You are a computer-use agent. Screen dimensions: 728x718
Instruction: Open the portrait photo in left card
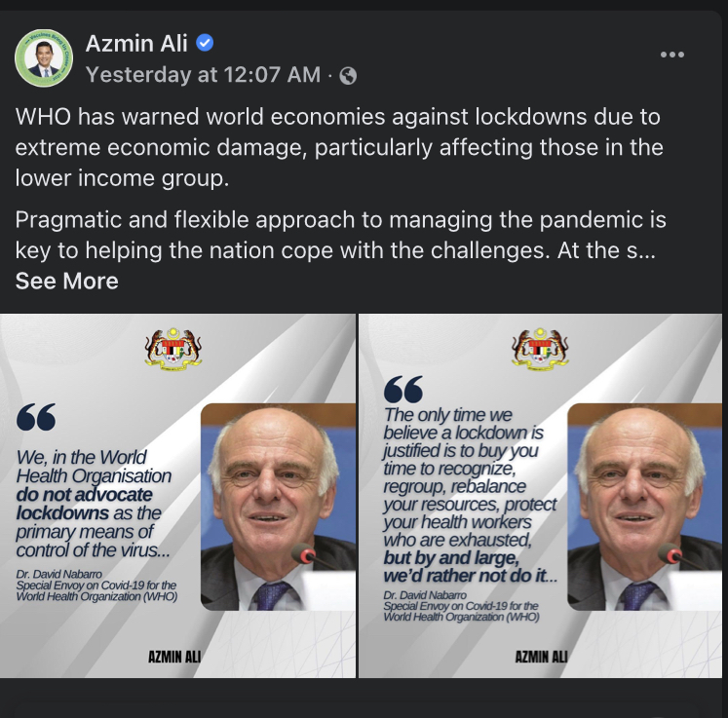278,507
